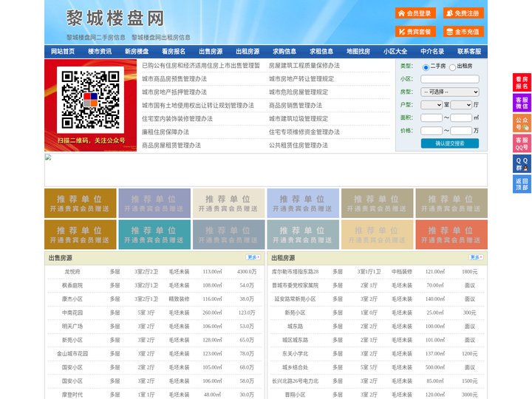Open 户型 厅 count dropdown
532x399 pixels.
point(461,105)
